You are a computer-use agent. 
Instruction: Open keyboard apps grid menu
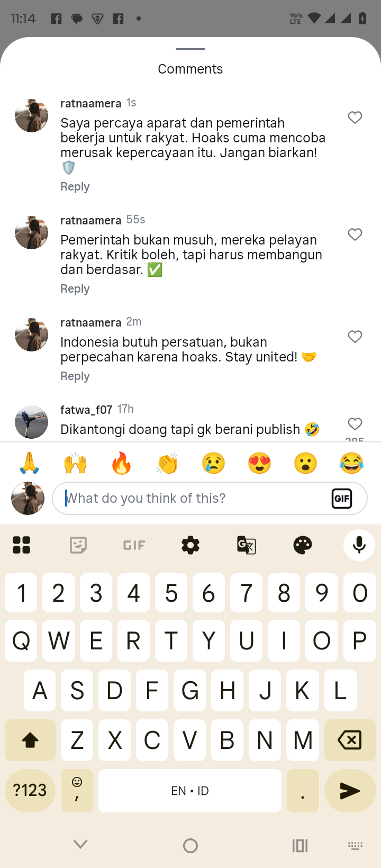click(x=22, y=545)
